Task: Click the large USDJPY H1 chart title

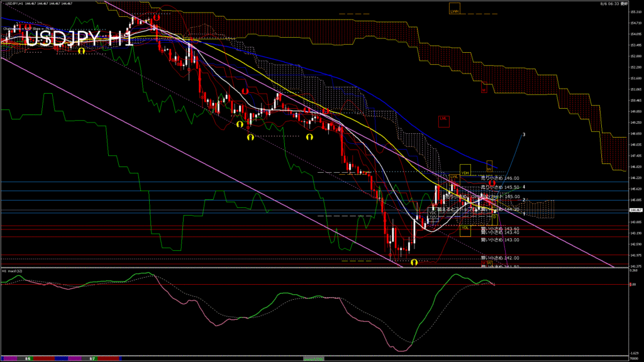Action: (79, 38)
